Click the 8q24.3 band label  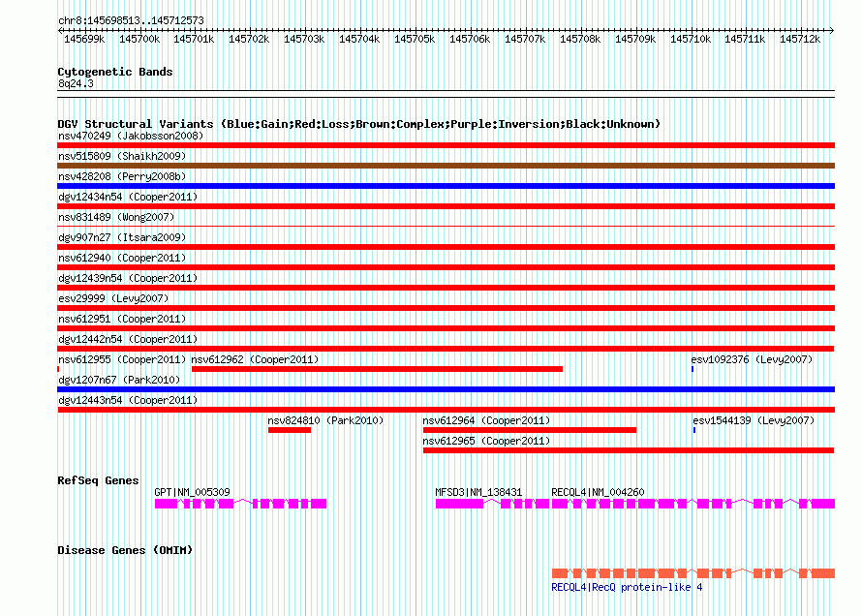pos(76,83)
